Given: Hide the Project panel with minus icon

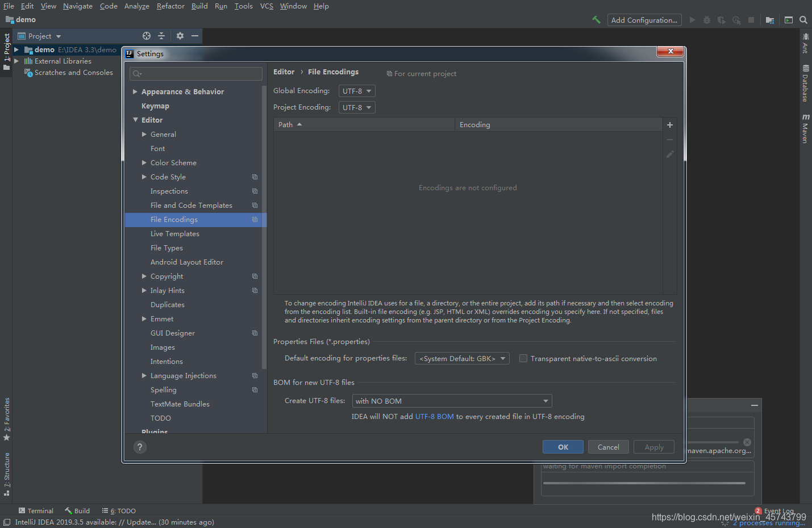Looking at the screenshot, I should tap(195, 36).
